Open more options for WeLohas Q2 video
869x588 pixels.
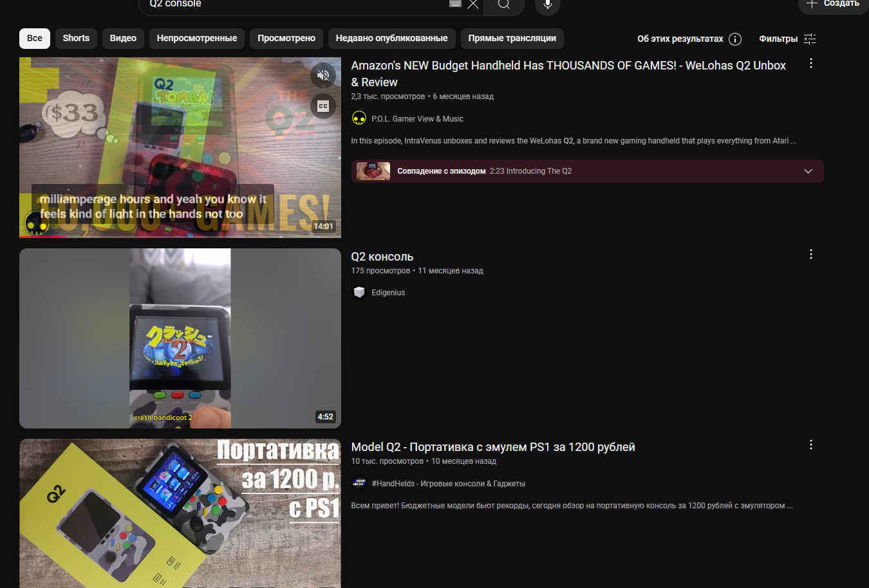tap(811, 64)
